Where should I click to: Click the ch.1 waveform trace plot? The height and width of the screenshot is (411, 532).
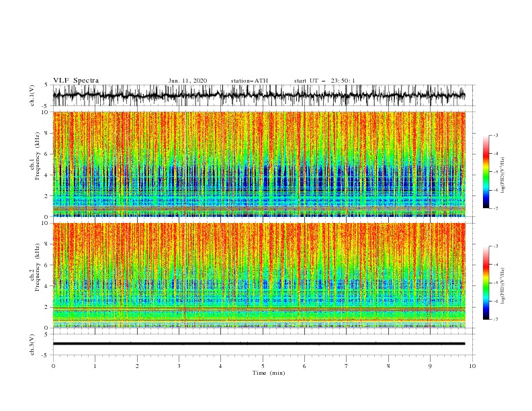[259, 95]
